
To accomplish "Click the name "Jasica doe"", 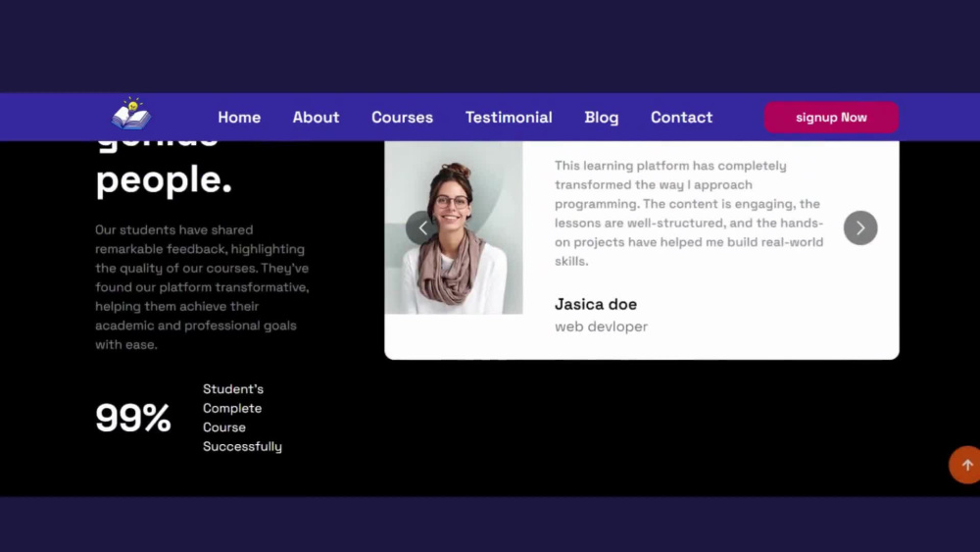I will pyautogui.click(x=596, y=305).
